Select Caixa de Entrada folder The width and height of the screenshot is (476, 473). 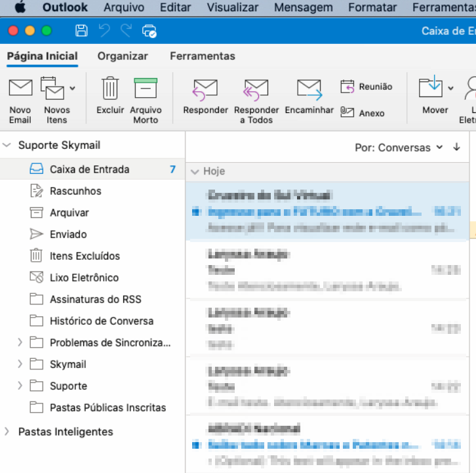click(92, 169)
